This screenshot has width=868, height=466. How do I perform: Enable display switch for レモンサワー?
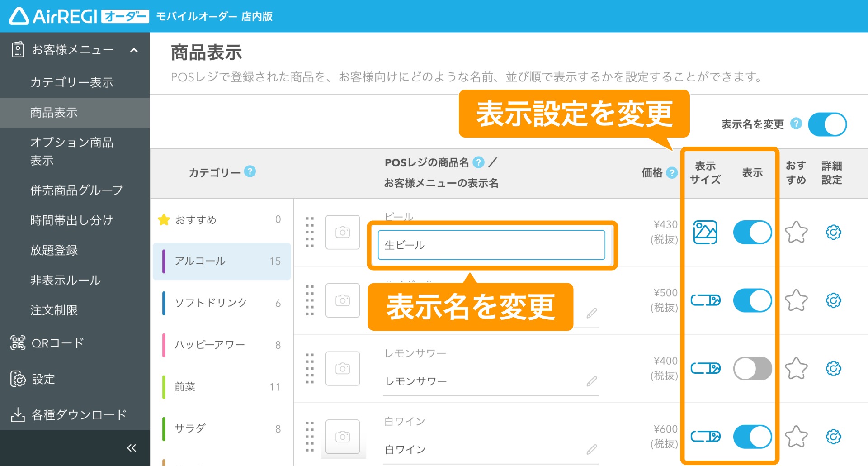(752, 368)
